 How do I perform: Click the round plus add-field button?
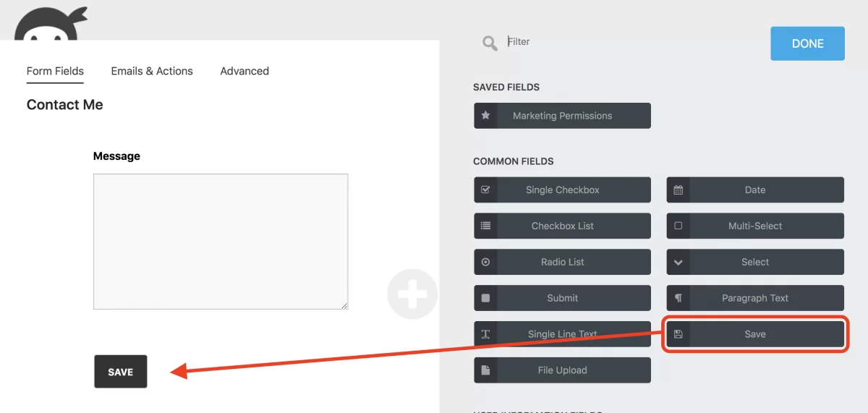[x=412, y=294]
